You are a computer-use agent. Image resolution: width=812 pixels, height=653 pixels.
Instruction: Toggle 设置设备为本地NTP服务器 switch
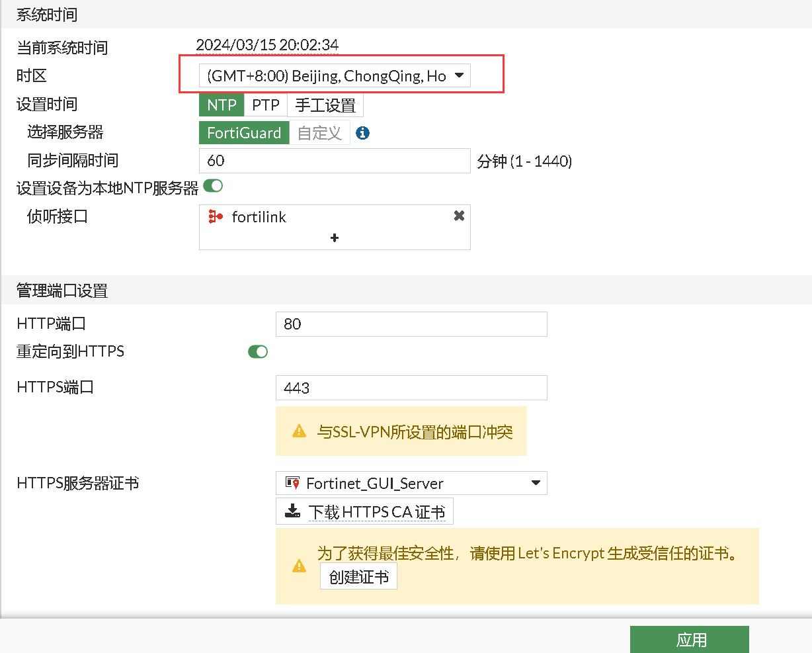coord(213,186)
